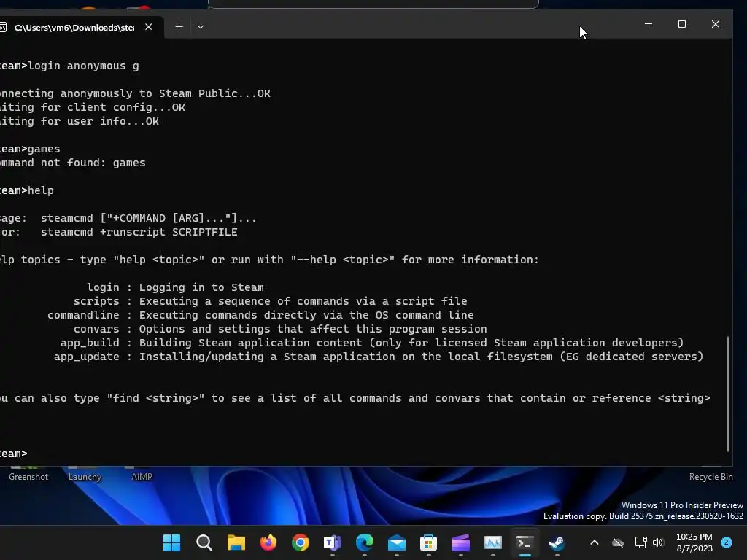Open clock and calendar 10:25 PM
The height and width of the screenshot is (560, 747).
click(694, 542)
